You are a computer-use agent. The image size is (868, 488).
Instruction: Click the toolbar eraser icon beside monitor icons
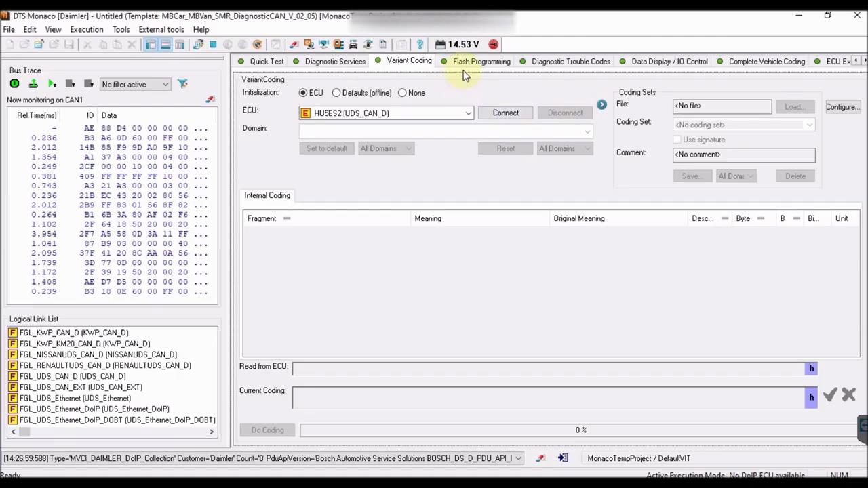pos(294,45)
